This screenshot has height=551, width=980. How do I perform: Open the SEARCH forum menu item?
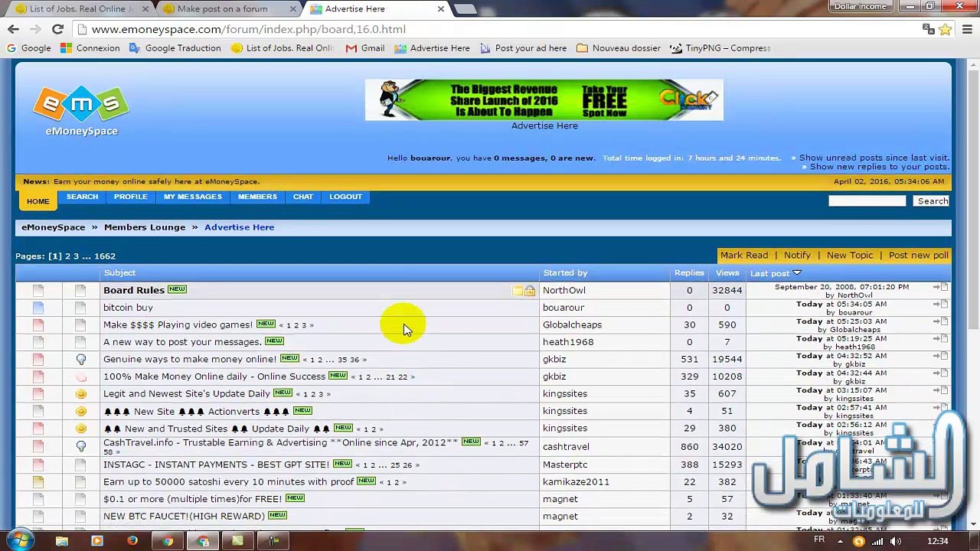[82, 197]
